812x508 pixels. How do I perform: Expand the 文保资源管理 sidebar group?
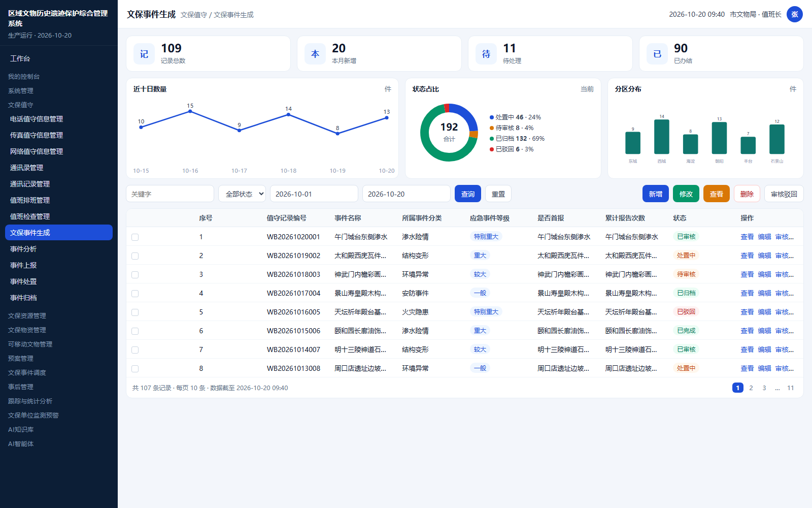(27, 315)
